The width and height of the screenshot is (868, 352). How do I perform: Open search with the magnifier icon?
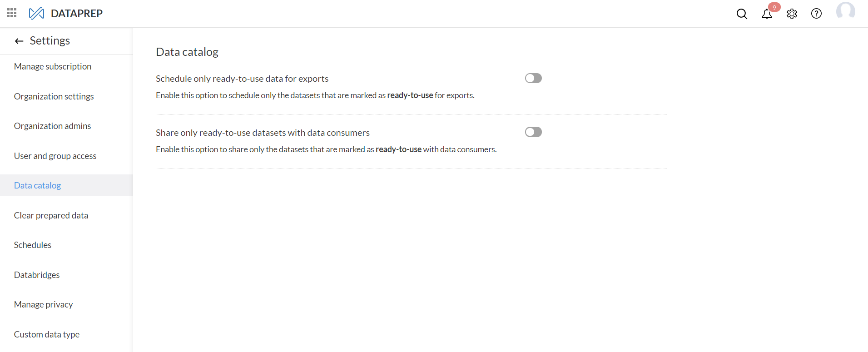[742, 14]
